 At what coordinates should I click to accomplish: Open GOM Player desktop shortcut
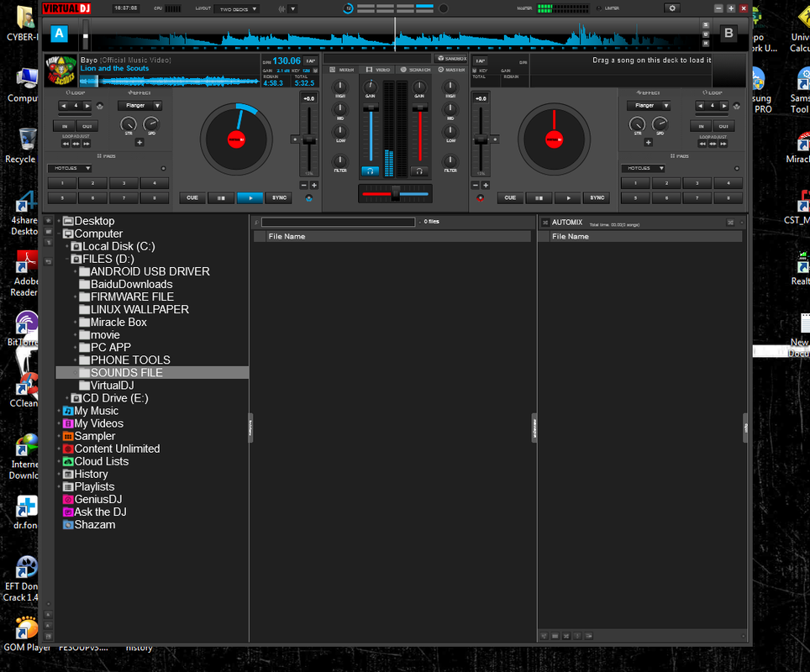[x=26, y=634]
